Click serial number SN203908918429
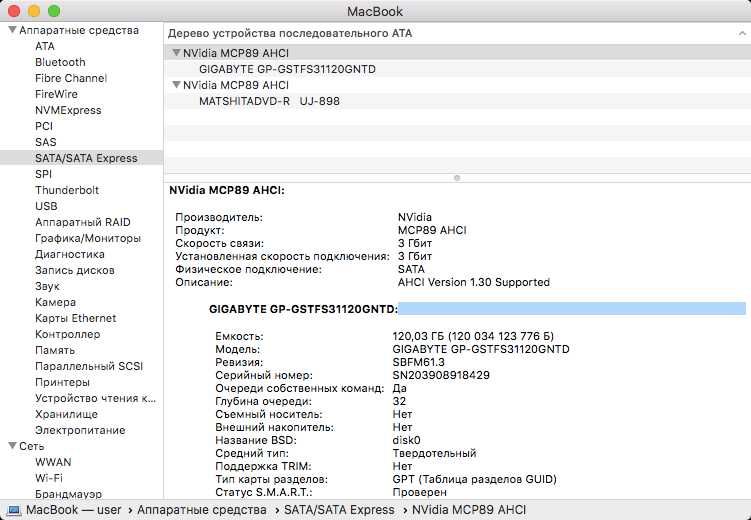This screenshot has height=520, width=751. [x=441, y=375]
